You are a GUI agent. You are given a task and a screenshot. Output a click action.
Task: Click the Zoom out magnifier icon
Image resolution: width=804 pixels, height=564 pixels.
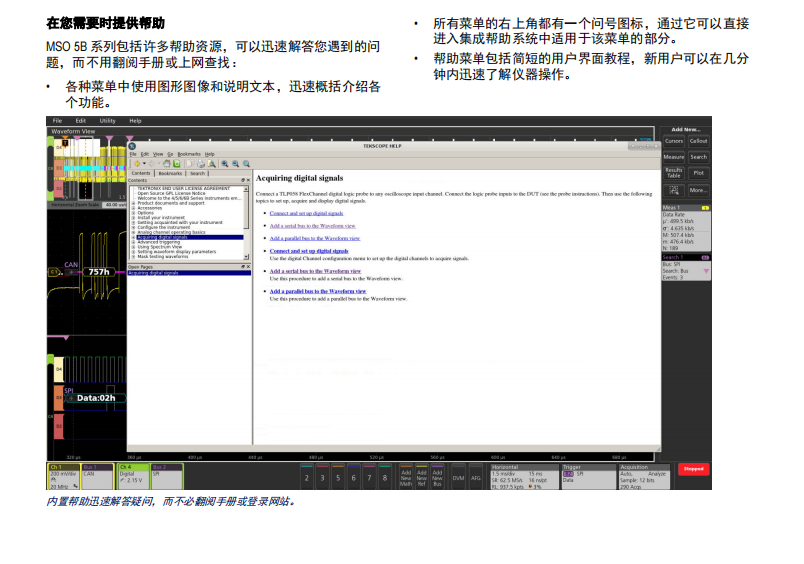235,164
